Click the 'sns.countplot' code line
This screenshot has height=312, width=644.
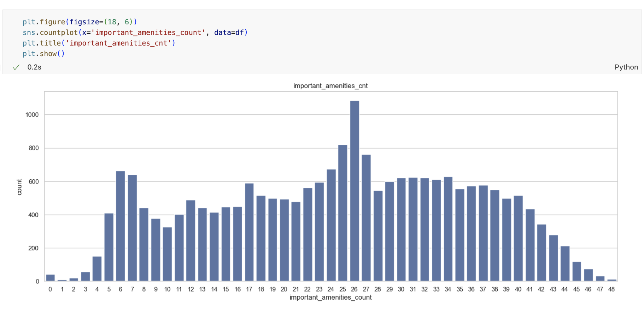coord(135,32)
